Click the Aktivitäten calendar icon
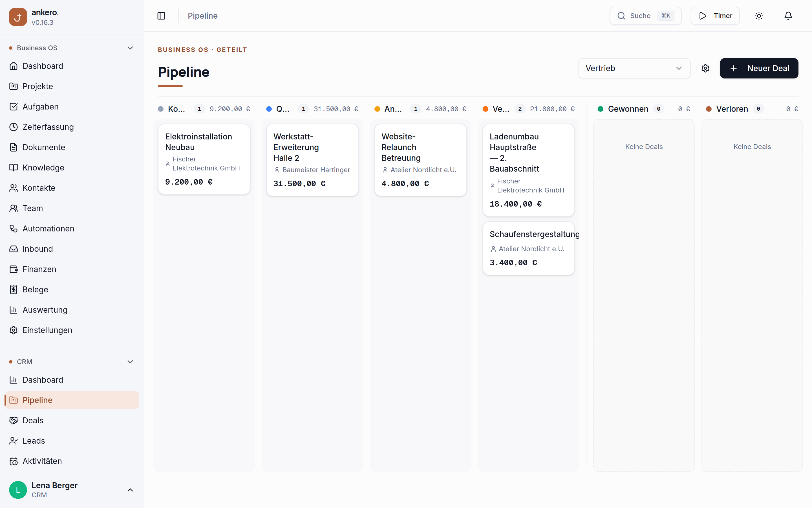The height and width of the screenshot is (508, 812). coord(14,461)
